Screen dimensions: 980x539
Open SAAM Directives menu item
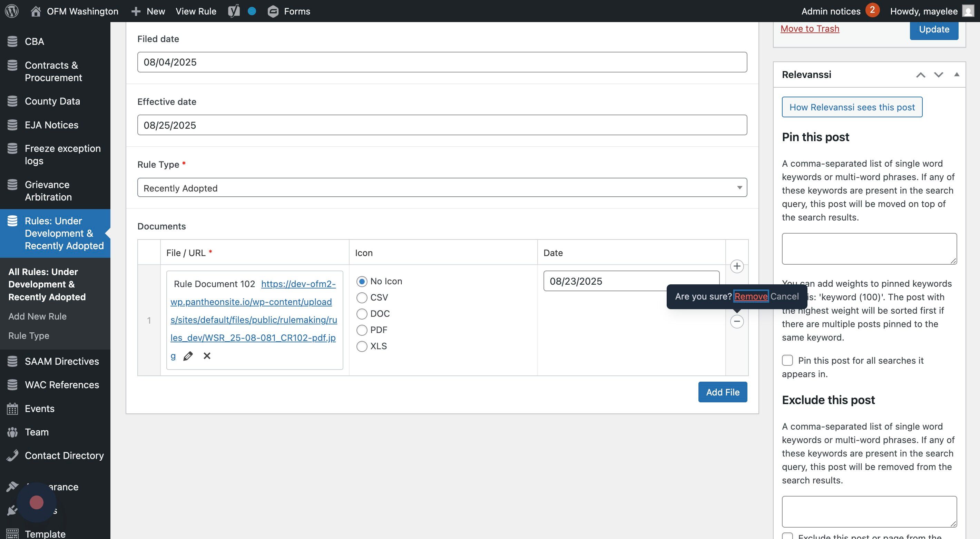tap(62, 361)
